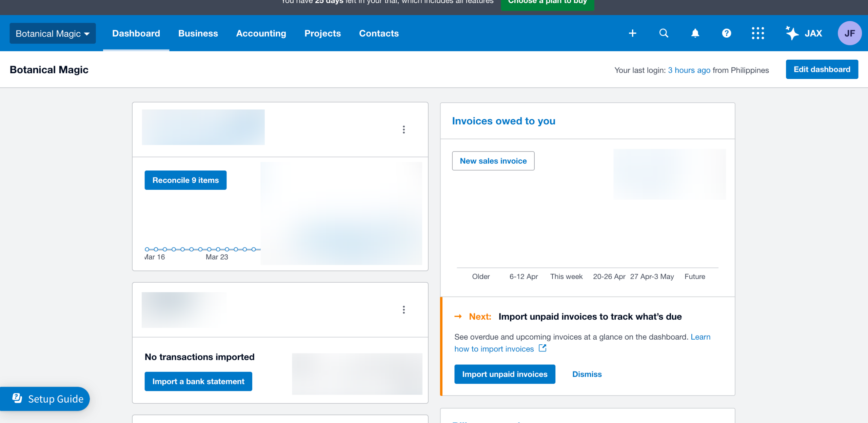868x423 pixels.
Task: Open second bank account three-dot menu
Action: pos(403,309)
